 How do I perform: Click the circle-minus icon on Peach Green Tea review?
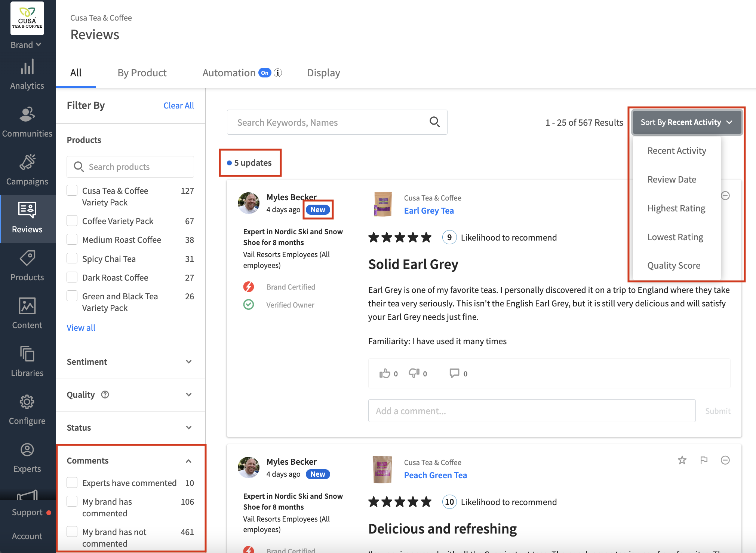(x=725, y=460)
